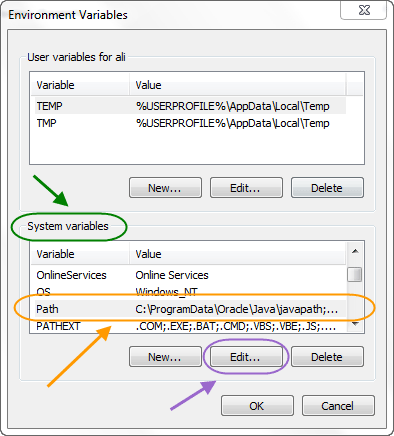
Task: Sort user variables by Value column header
Action: point(237,85)
